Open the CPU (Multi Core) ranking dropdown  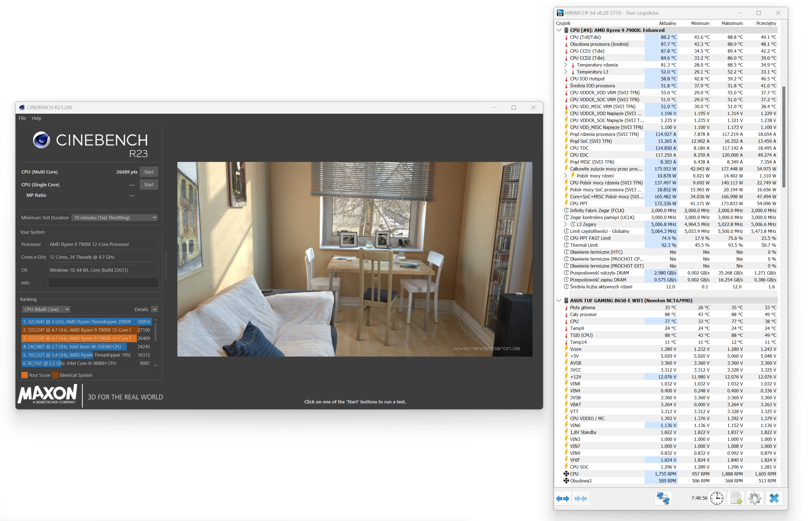46,309
